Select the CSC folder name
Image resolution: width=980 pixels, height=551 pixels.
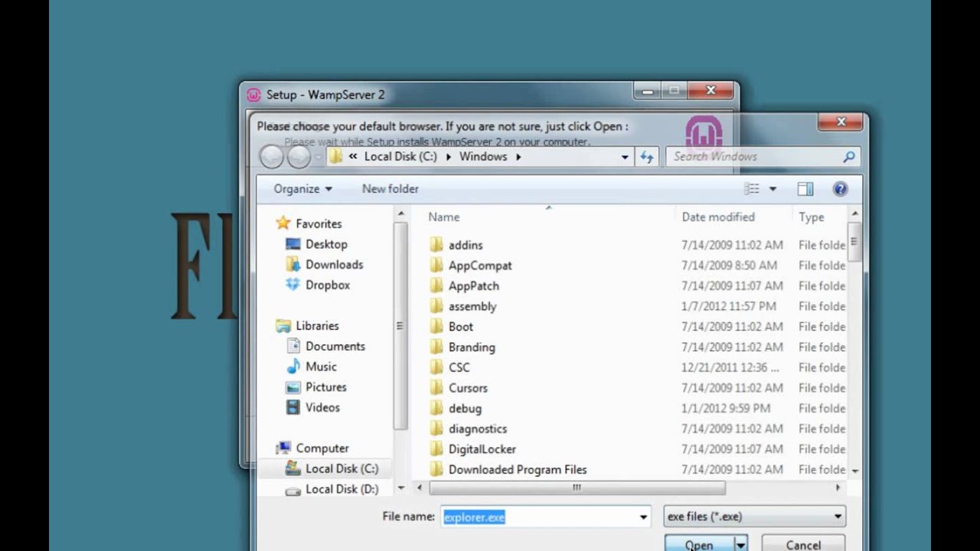pyautogui.click(x=459, y=367)
